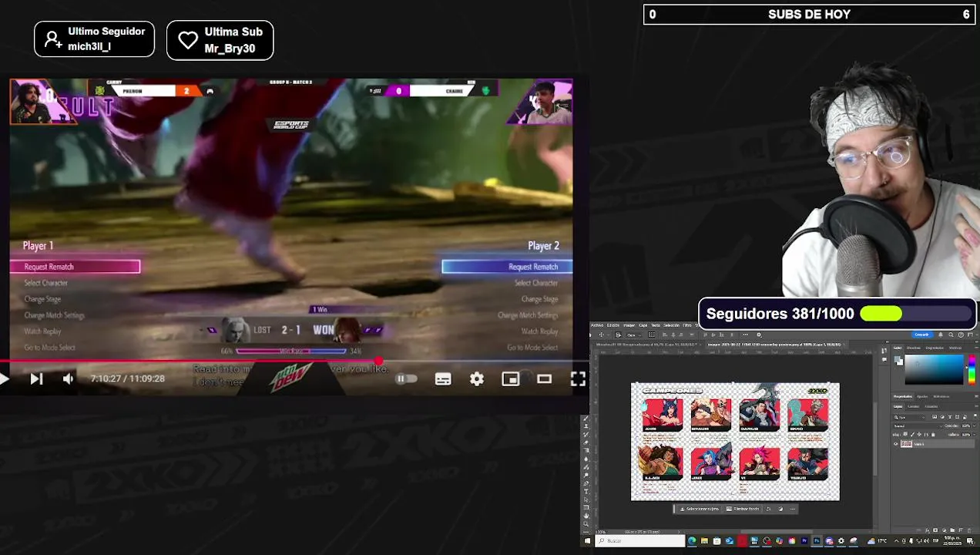Switch to the first Photoshop document tab
980x555 pixels.
[x=648, y=345]
